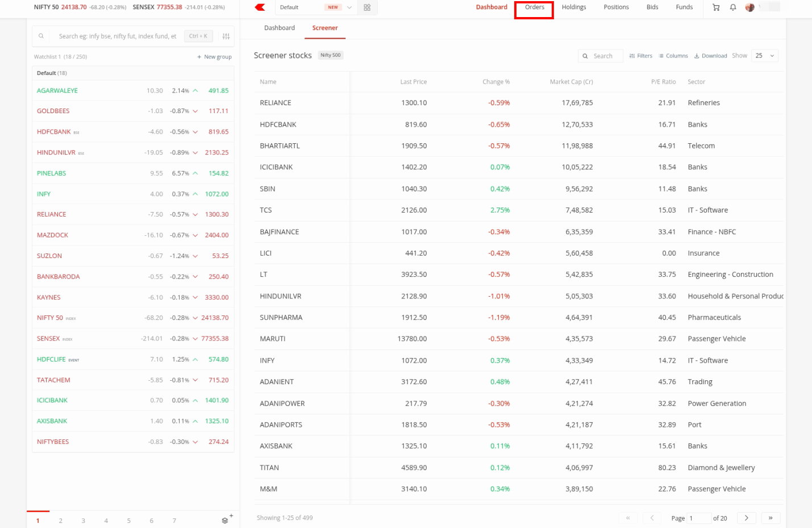Screen dimensions: 812x528
Task: Open the Holdings menu
Action: click(574, 7)
